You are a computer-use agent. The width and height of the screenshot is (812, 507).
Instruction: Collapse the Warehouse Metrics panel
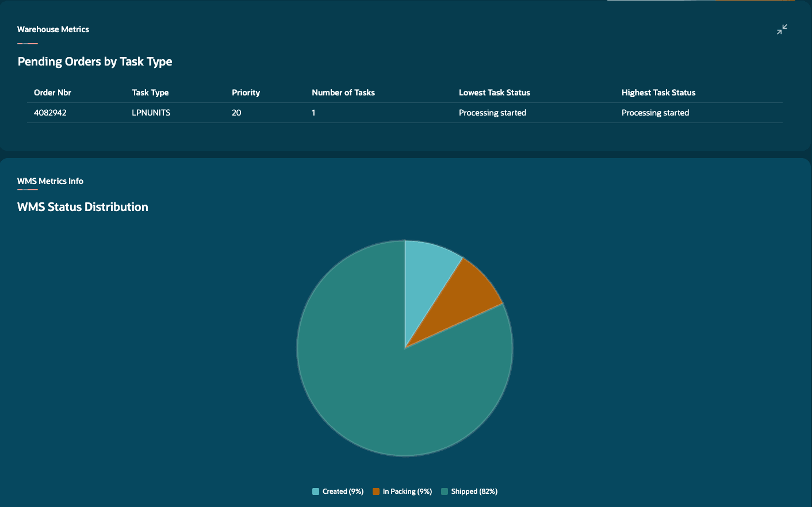pyautogui.click(x=782, y=29)
